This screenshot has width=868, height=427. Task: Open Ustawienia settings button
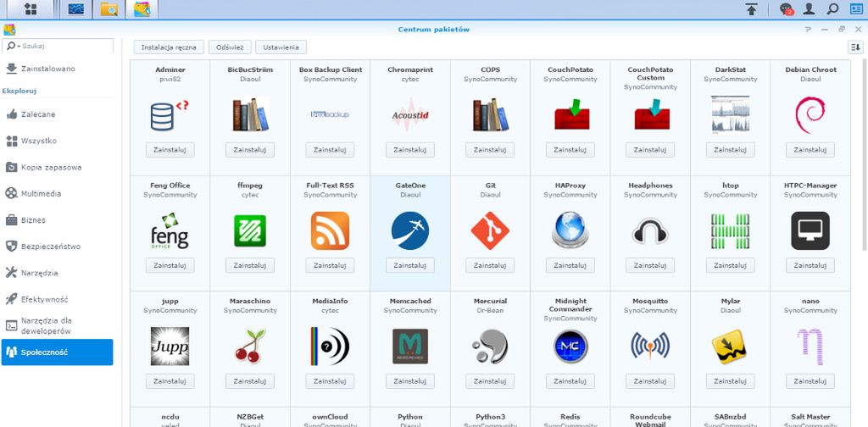coord(281,47)
